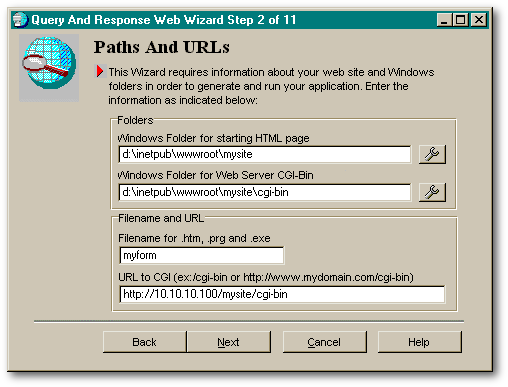The height and width of the screenshot is (387, 508).
Task: Click the globe and magnifier wizard image
Action: pos(49,68)
